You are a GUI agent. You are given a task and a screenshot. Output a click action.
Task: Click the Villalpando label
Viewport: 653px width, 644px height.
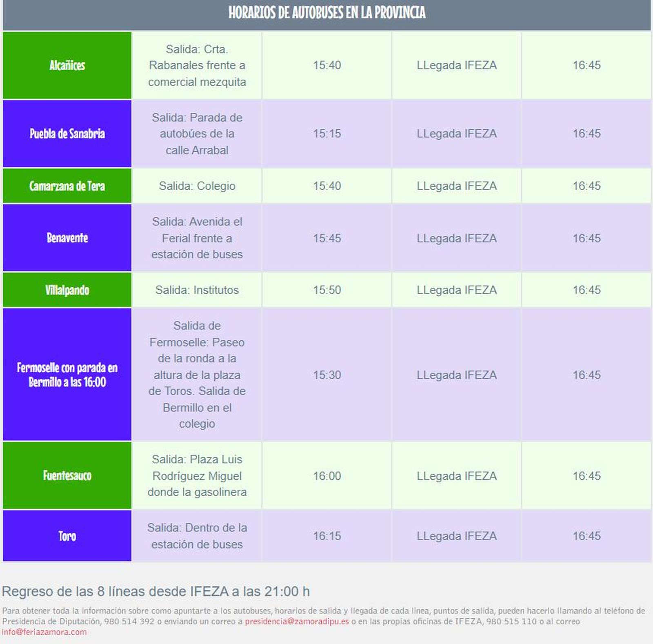67,290
